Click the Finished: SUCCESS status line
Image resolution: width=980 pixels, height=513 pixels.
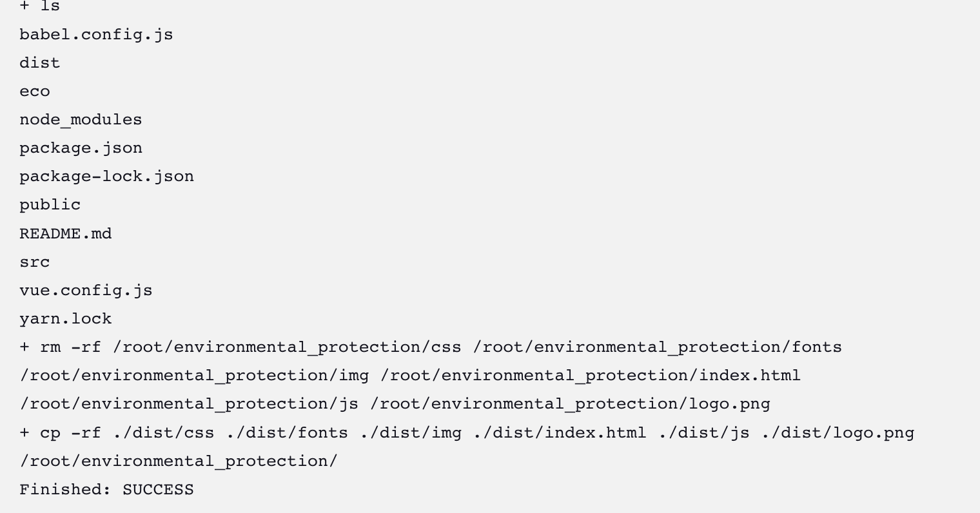click(106, 489)
